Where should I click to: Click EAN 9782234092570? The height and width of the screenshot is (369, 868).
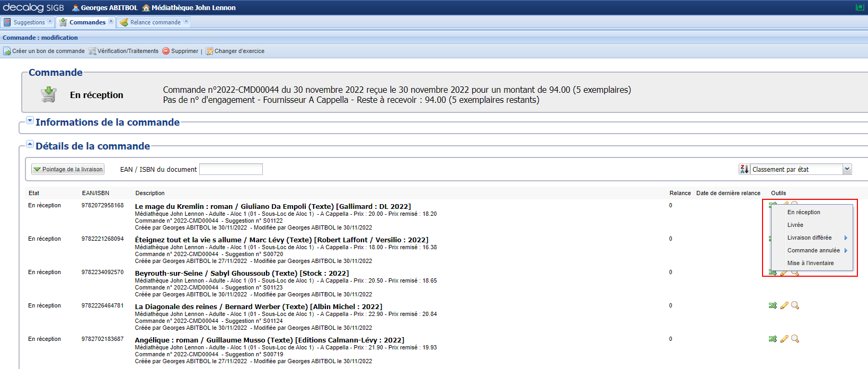[102, 272]
